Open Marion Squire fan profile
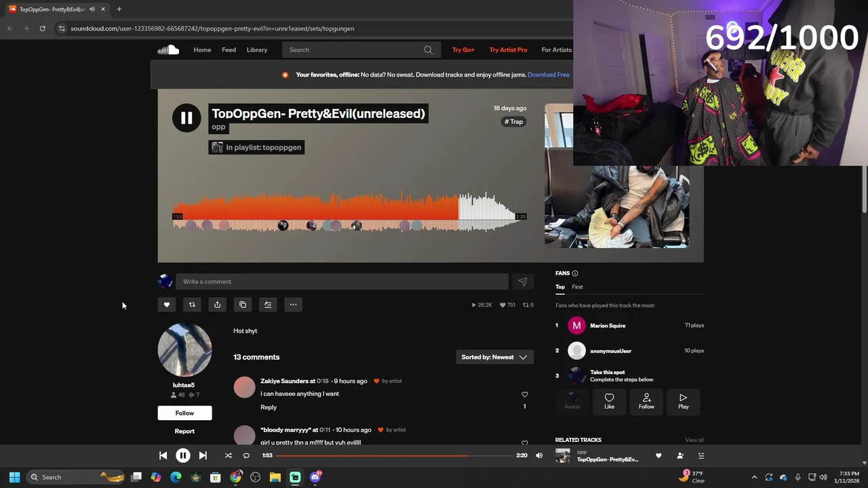Image resolution: width=868 pixels, height=488 pixels. pyautogui.click(x=608, y=325)
